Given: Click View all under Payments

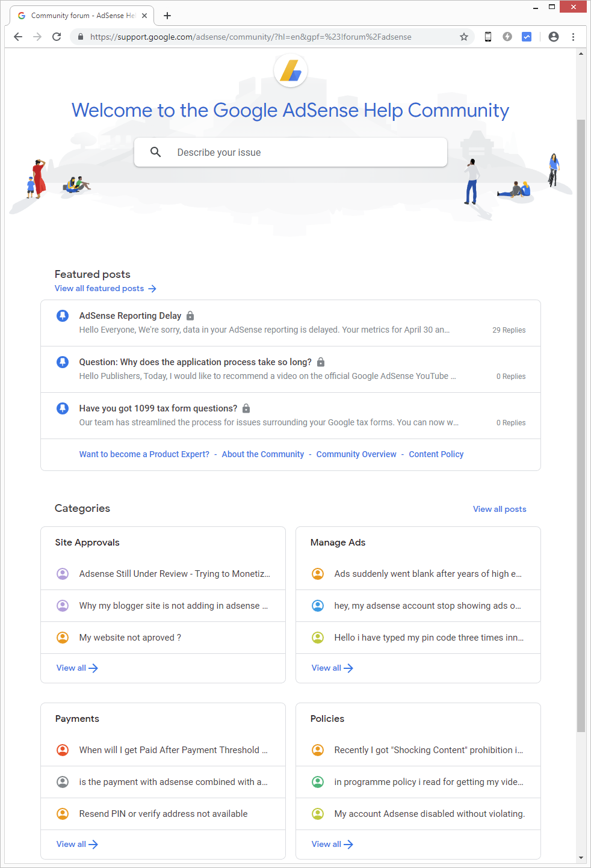Looking at the screenshot, I should click(77, 845).
